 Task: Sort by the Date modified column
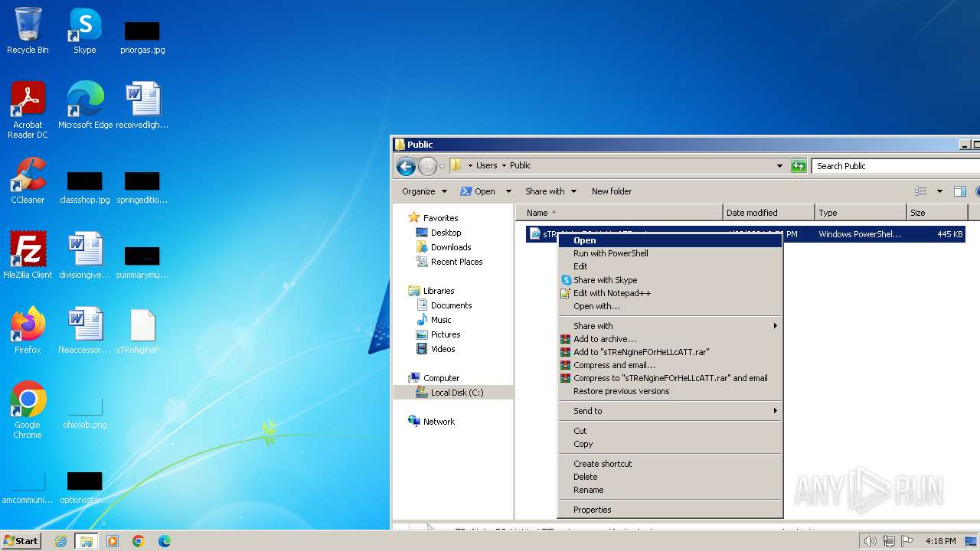[769, 213]
